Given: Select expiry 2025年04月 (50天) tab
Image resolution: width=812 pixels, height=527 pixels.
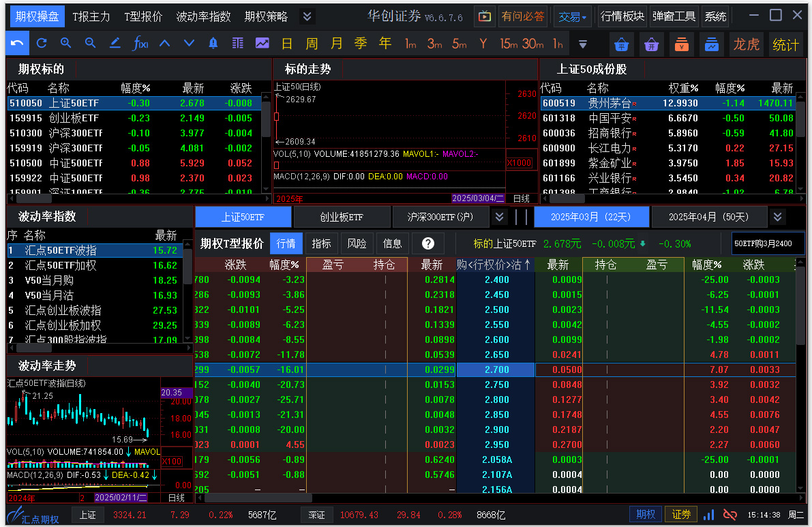Looking at the screenshot, I should pos(708,217).
